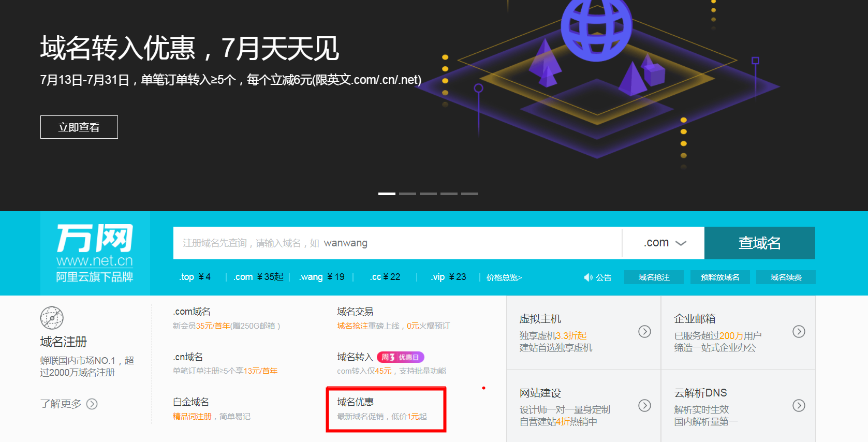
Task: Open the .cn域名 link
Action: point(188,357)
